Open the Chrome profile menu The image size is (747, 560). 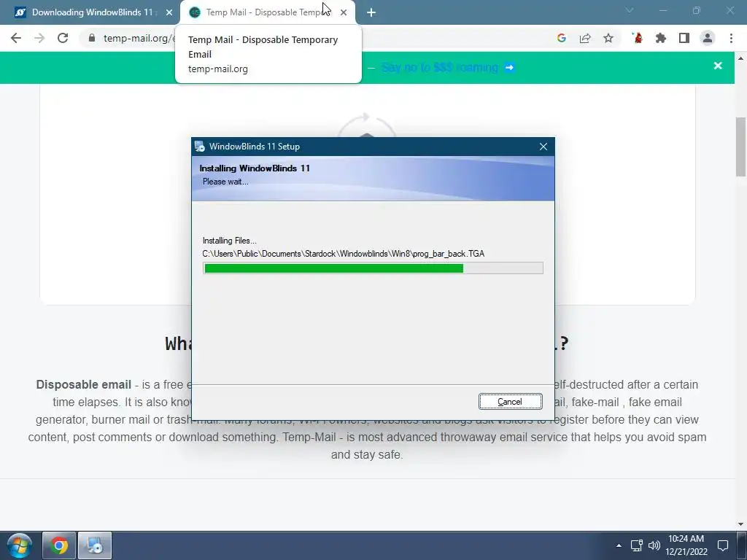pyautogui.click(x=708, y=38)
